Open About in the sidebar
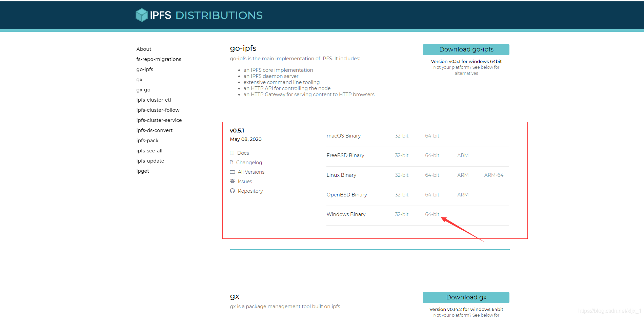This screenshot has height=317, width=644. coord(144,49)
